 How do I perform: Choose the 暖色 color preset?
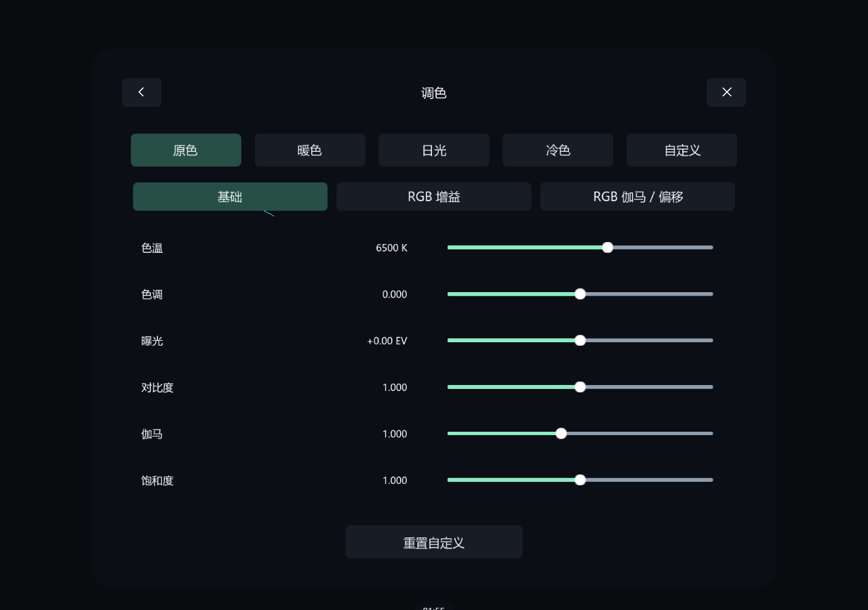pyautogui.click(x=310, y=150)
